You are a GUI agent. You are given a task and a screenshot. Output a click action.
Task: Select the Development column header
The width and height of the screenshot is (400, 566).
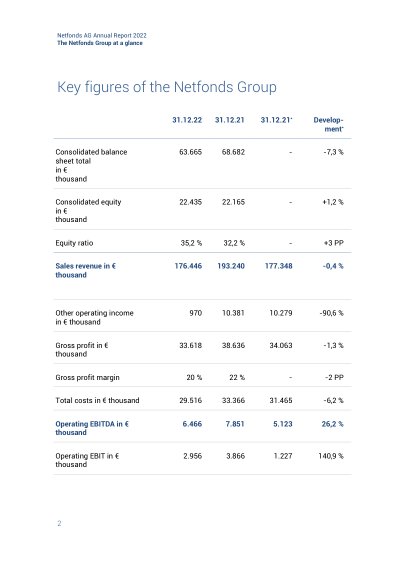point(329,125)
